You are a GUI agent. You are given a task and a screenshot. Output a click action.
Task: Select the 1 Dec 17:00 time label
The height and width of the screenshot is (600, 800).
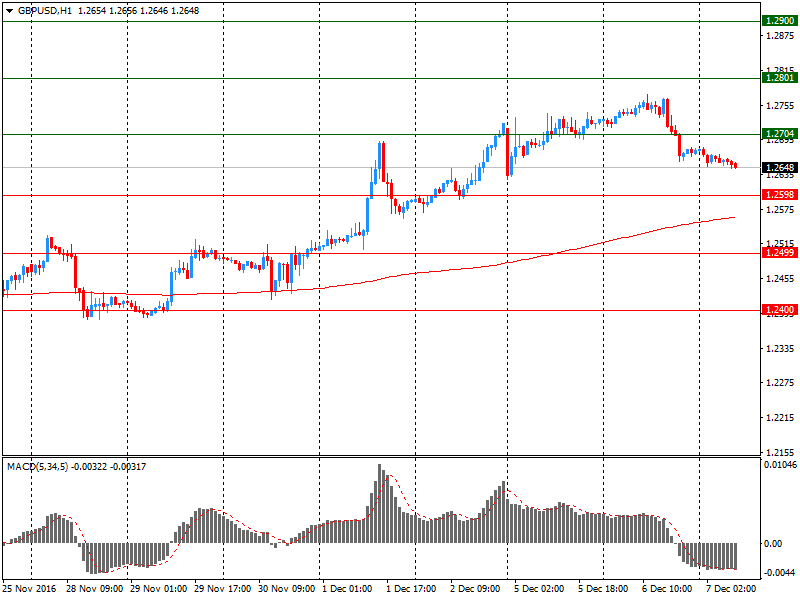click(x=411, y=589)
